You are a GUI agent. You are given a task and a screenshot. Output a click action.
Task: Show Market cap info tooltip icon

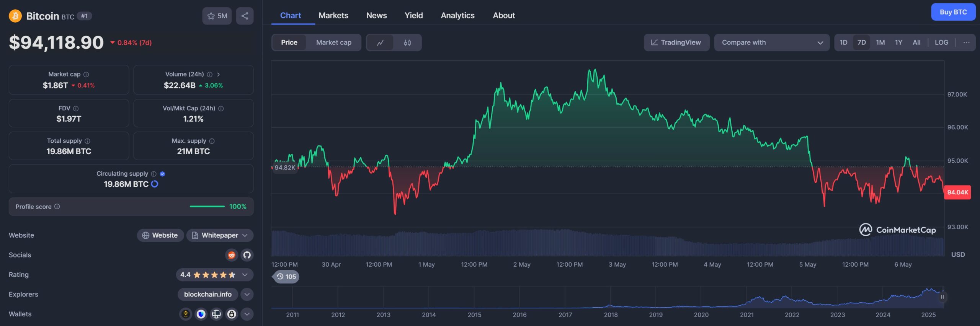pos(86,74)
